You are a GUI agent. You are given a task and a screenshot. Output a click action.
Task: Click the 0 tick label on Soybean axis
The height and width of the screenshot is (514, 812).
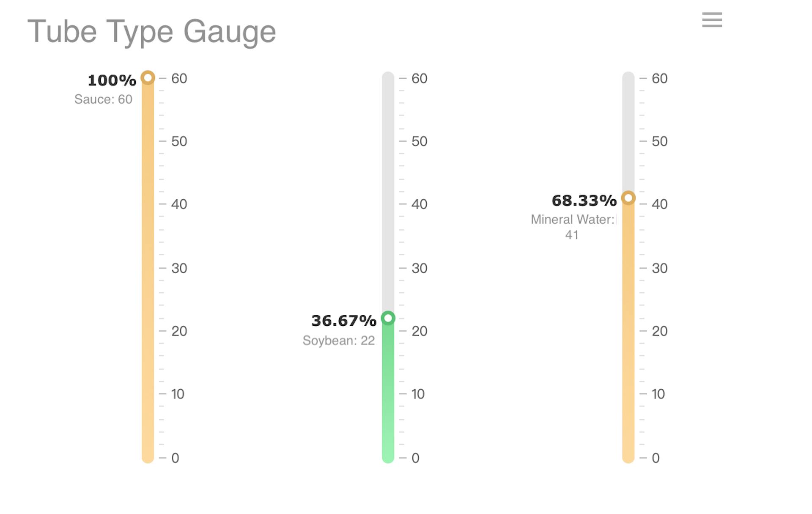(416, 458)
